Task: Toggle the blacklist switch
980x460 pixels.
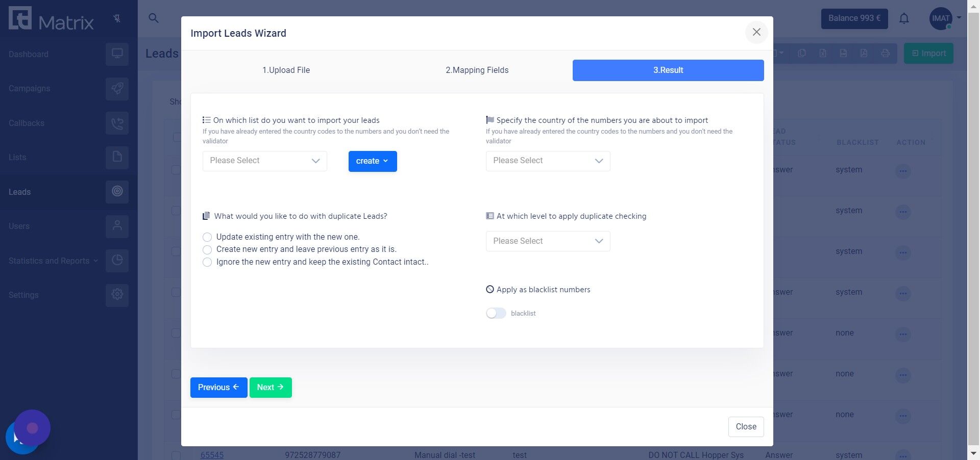Action: coord(496,313)
